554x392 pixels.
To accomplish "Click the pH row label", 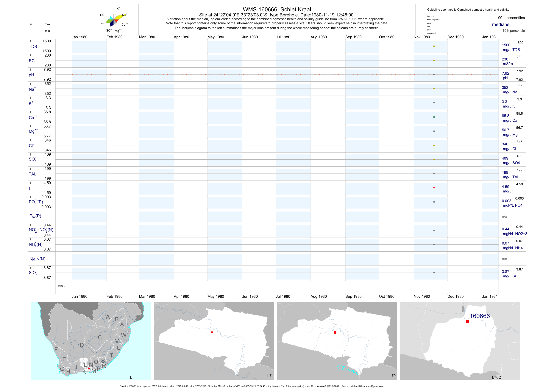I will 31,75.
